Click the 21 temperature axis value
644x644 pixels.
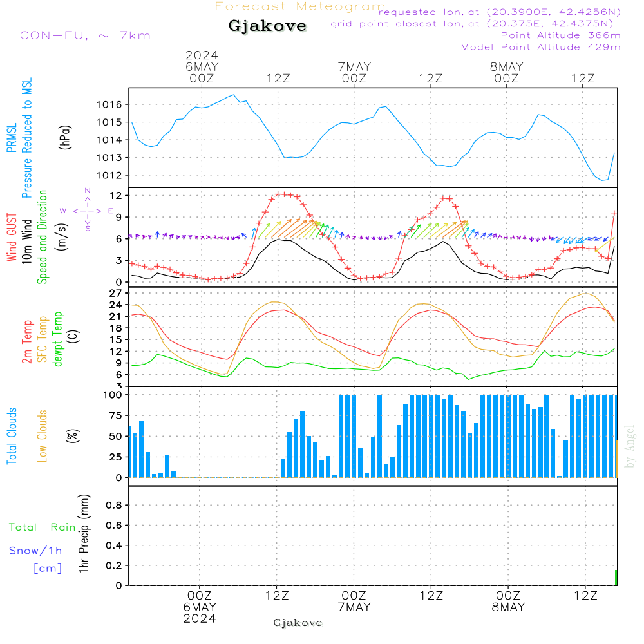116,317
